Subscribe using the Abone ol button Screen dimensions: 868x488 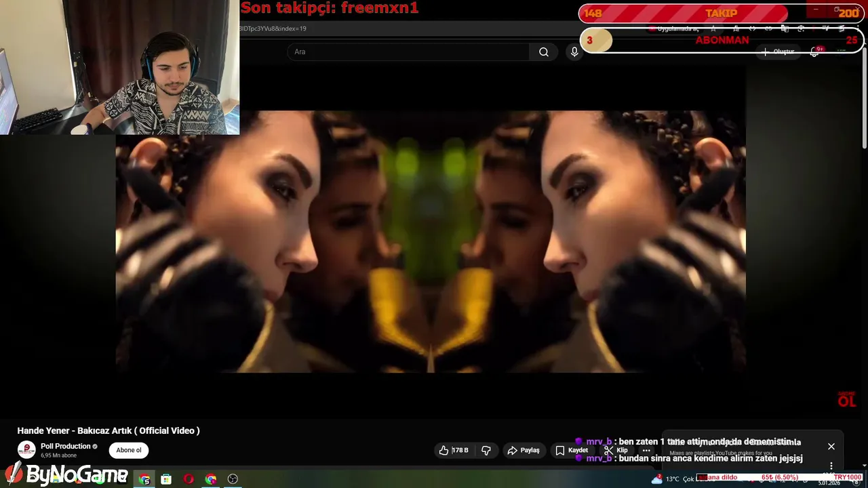tap(129, 450)
